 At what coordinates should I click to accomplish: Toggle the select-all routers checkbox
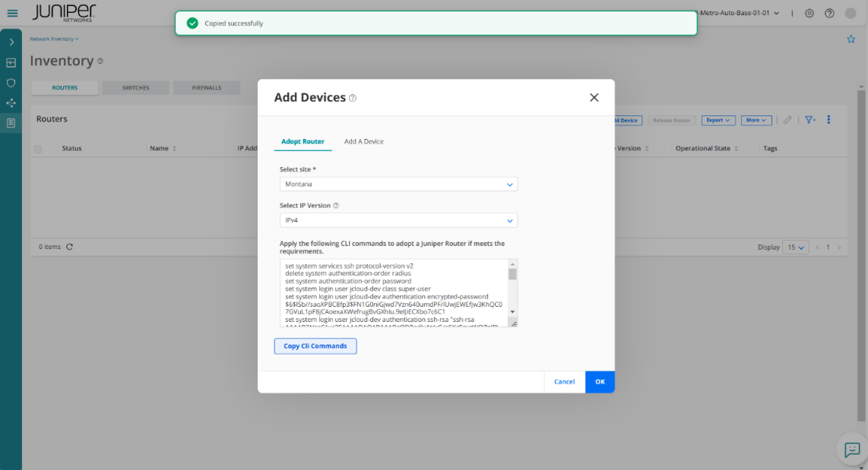38,149
